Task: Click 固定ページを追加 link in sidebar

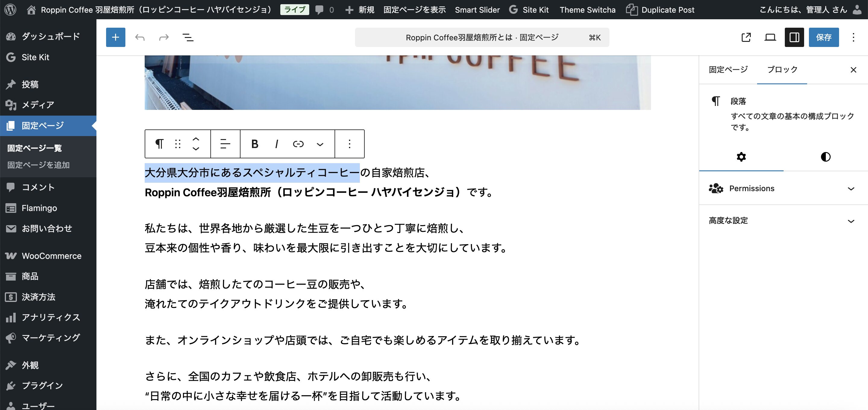Action: 38,165
